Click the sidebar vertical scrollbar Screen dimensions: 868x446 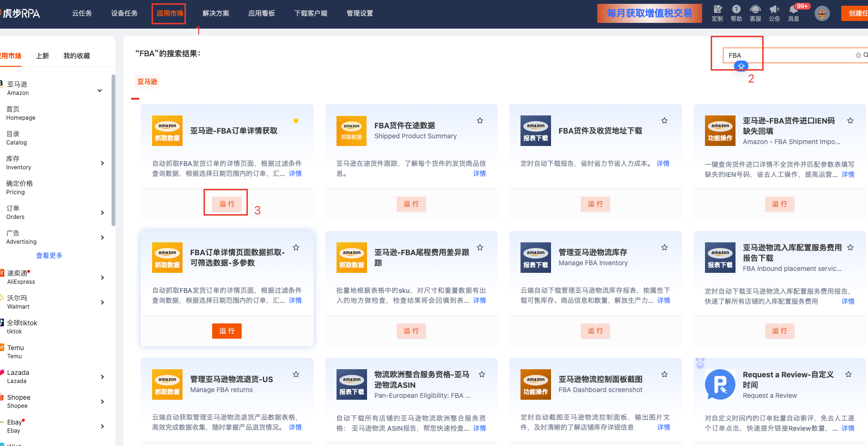pyautogui.click(x=113, y=150)
